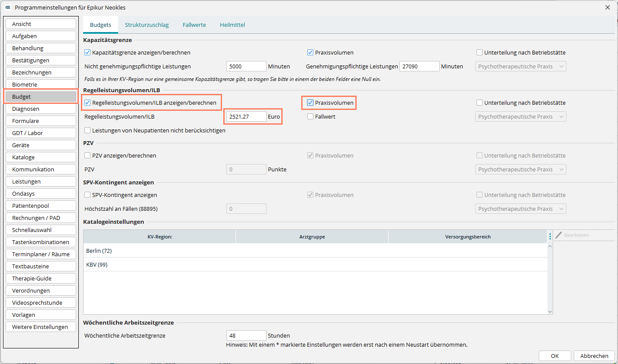The image size is (618, 364).
Task: Click the Arztgruppe column header
Action: [x=312, y=237]
